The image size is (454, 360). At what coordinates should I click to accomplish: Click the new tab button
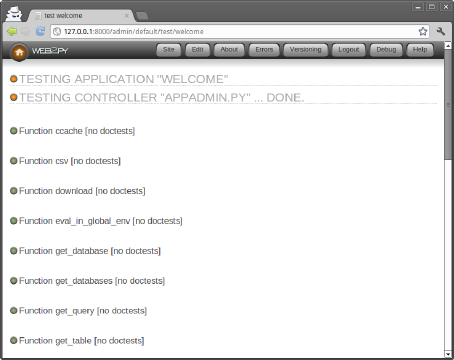click(142, 16)
